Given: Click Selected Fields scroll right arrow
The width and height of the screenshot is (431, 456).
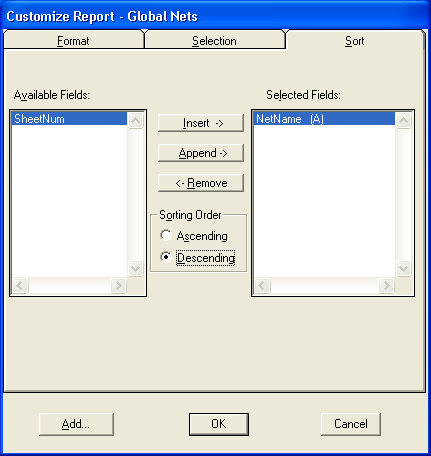Looking at the screenshot, I should (x=386, y=286).
